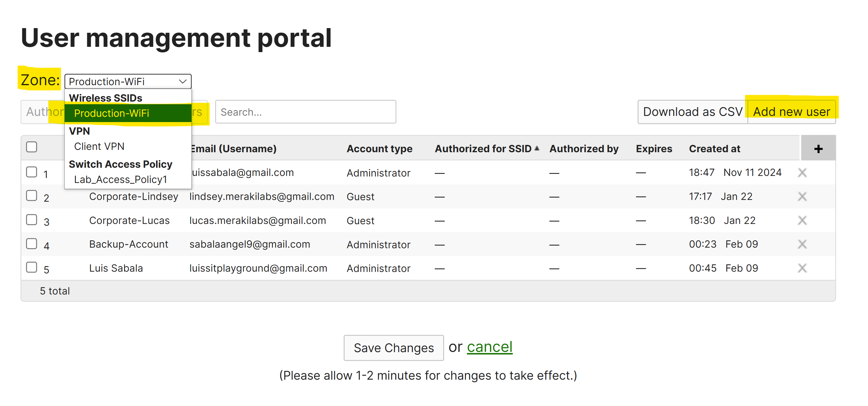The image size is (868, 406).
Task: Choose Production-WiFi from Zone list
Action: click(x=128, y=113)
